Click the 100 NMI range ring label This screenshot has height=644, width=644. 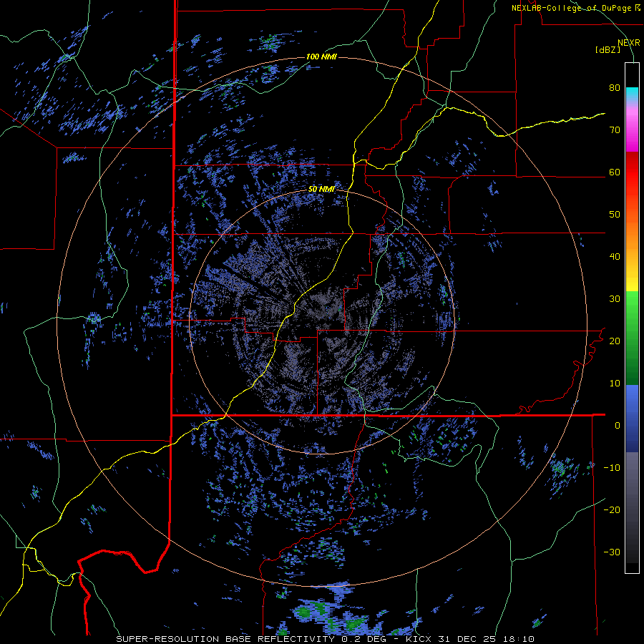[321, 57]
